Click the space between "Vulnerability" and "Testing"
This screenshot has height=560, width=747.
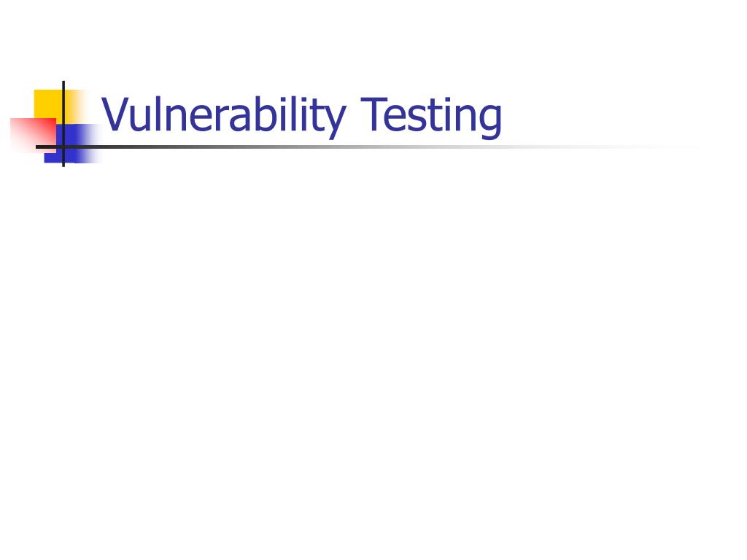click(x=353, y=116)
